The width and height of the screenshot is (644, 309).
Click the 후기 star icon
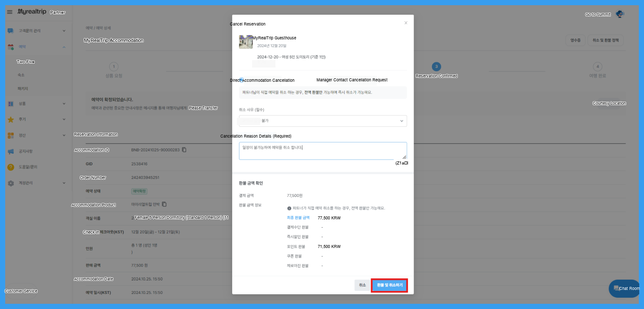pos(11,119)
